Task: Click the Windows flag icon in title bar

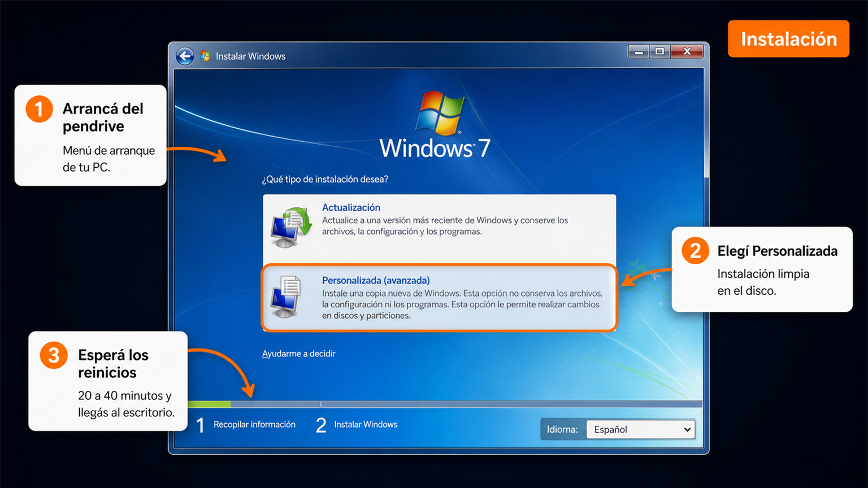Action: click(x=205, y=56)
